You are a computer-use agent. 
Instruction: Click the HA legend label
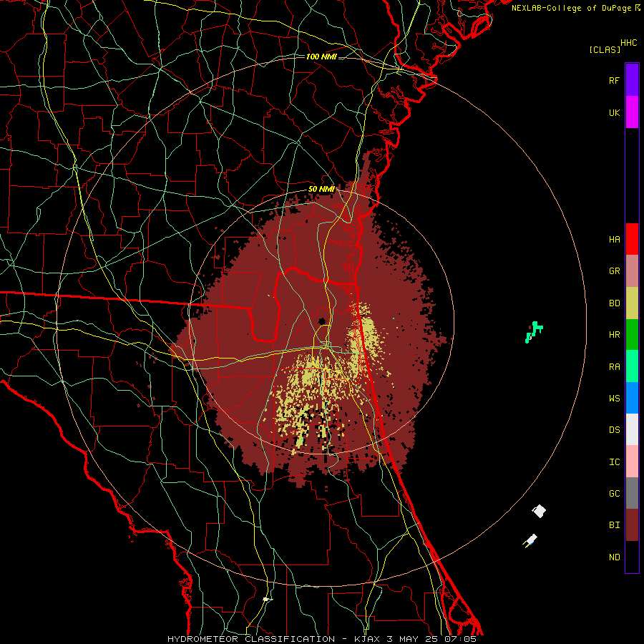tap(615, 240)
